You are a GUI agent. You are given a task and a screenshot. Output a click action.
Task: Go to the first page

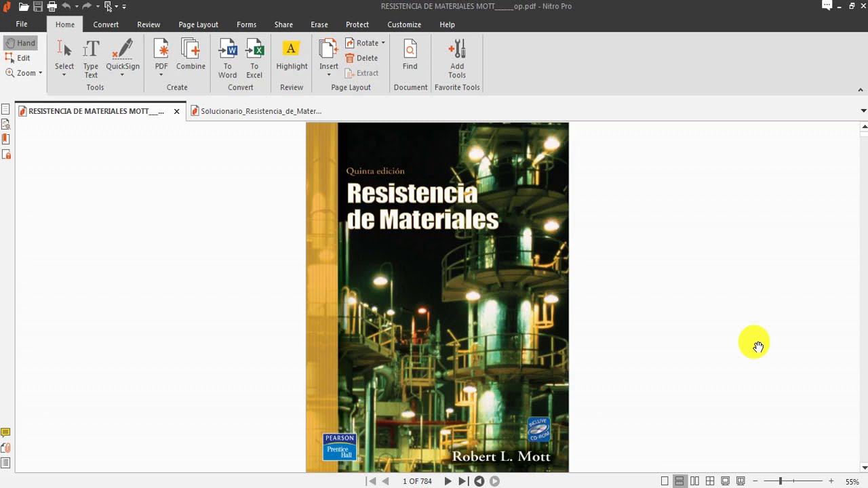point(371,481)
